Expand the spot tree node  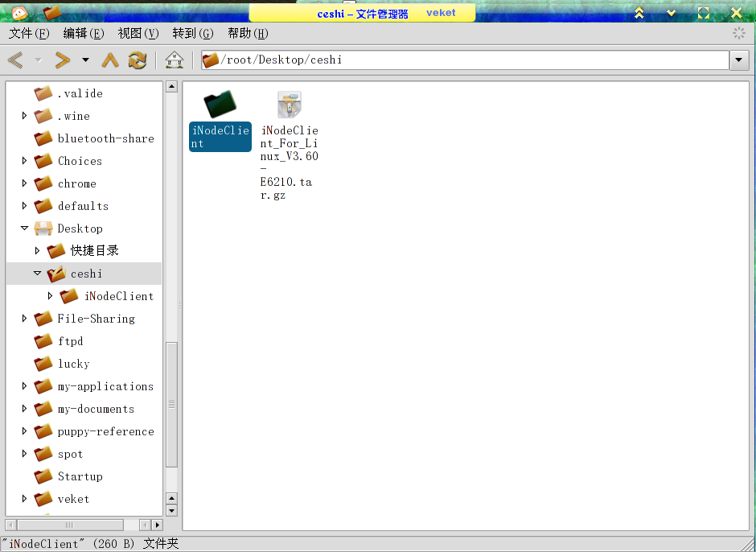(x=24, y=454)
